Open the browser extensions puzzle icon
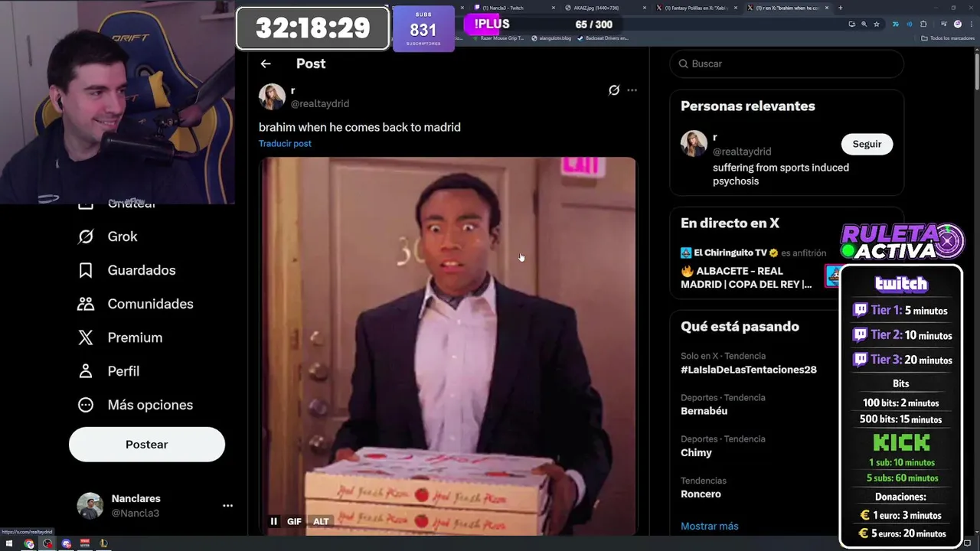The width and height of the screenshot is (980, 551). tap(923, 24)
